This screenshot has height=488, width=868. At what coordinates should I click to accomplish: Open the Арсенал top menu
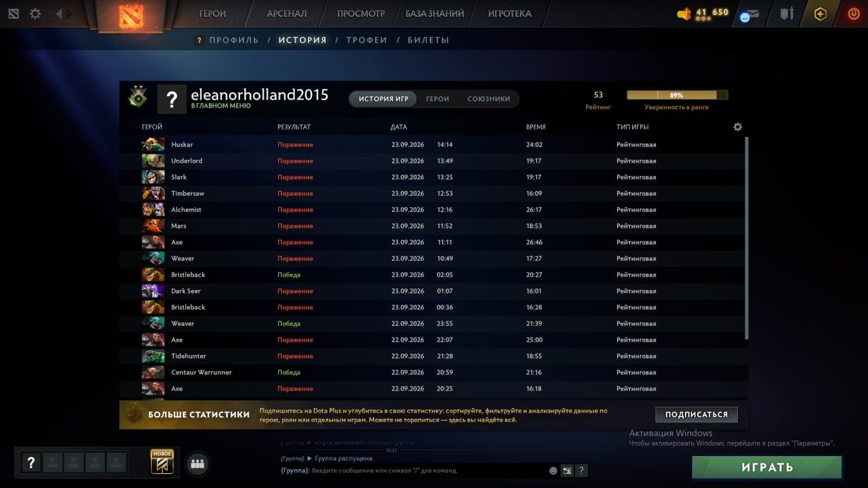point(286,14)
